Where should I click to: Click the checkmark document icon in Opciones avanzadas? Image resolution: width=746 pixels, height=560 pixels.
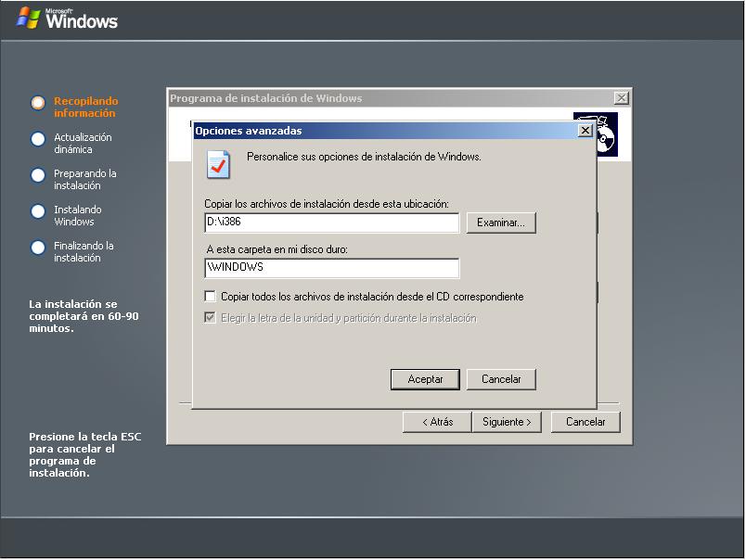[218, 164]
